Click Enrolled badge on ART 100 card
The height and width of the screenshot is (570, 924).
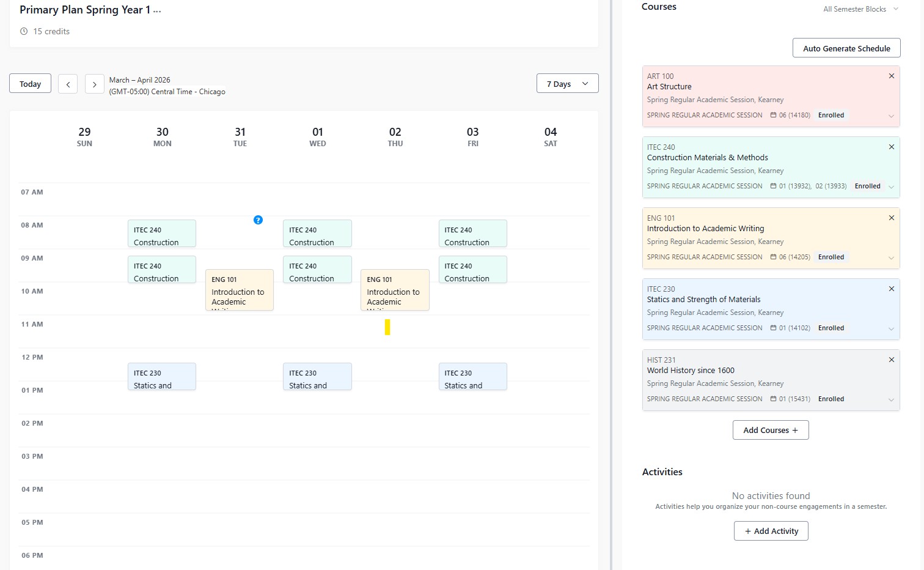[831, 115]
